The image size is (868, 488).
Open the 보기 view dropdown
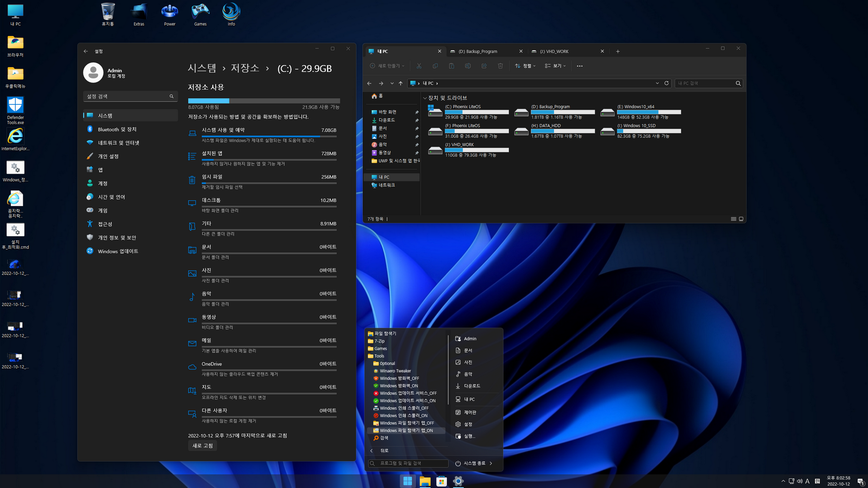click(555, 66)
